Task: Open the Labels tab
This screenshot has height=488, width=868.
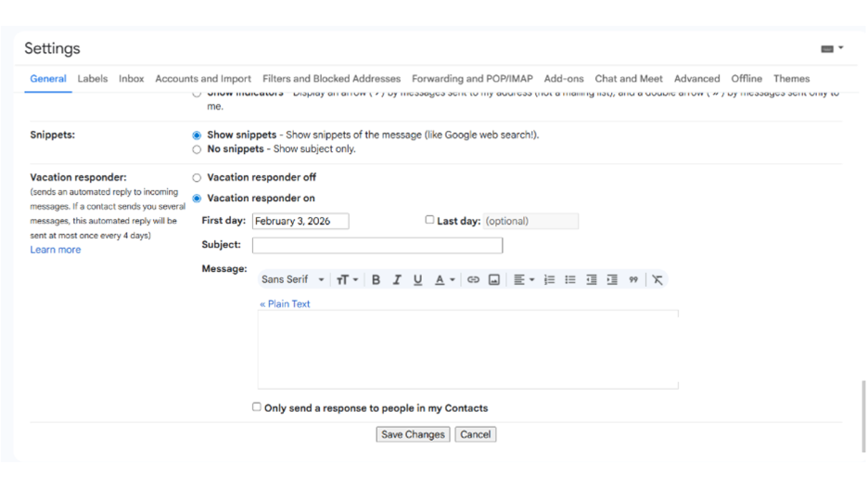Action: point(93,79)
